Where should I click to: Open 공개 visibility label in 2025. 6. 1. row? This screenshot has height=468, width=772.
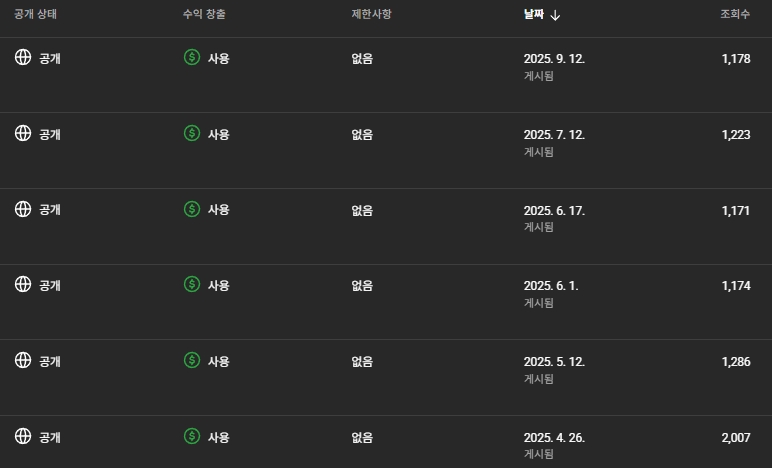[x=50, y=285]
